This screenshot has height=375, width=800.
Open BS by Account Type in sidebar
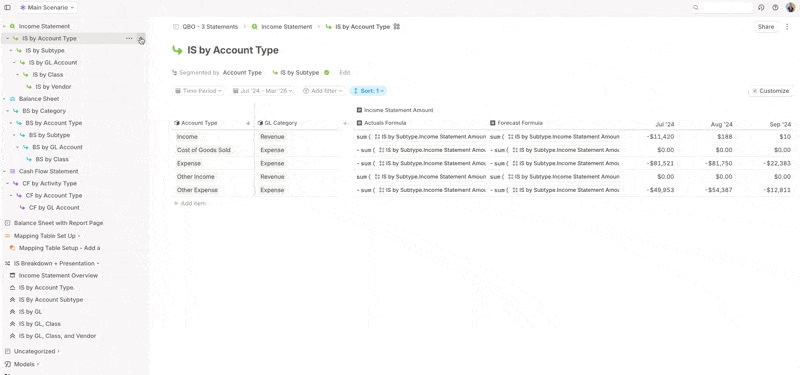pos(54,123)
